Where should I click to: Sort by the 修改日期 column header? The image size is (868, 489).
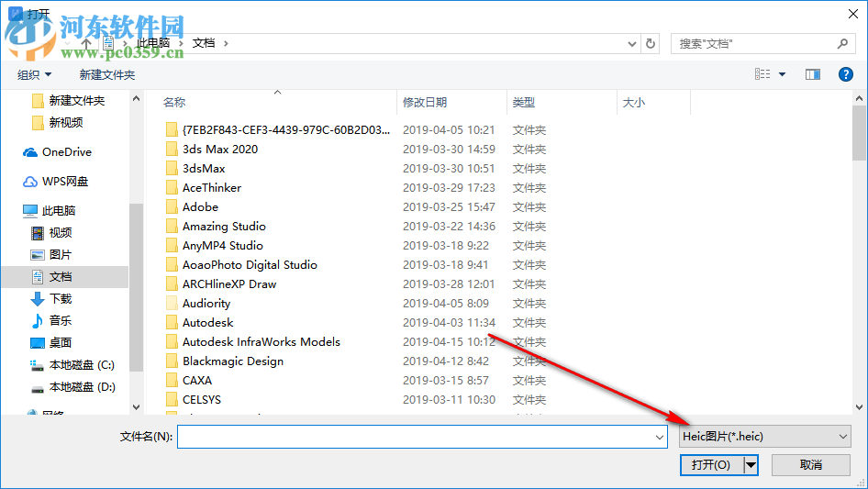pyautogui.click(x=425, y=103)
